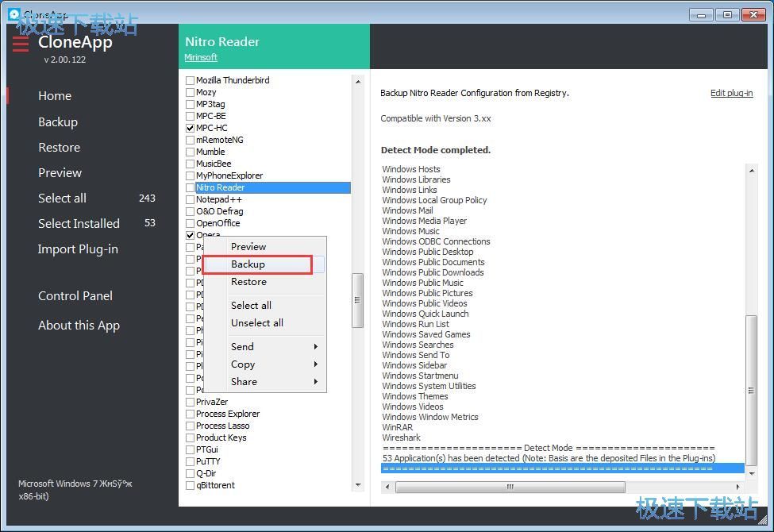This screenshot has height=532, width=774.
Task: Select the OpenOffice list entry
Action: tap(218, 223)
